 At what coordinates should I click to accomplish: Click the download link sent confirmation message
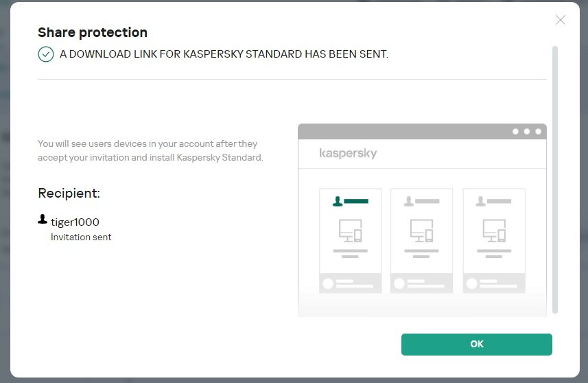tap(224, 54)
